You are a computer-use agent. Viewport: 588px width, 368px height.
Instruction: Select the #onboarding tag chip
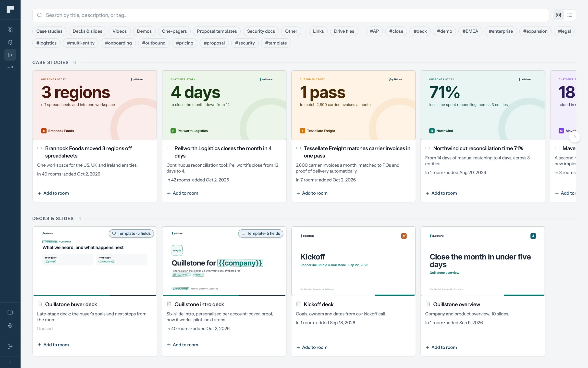118,43
